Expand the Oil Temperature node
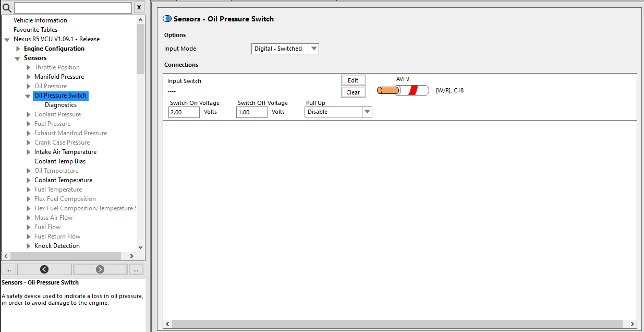The height and width of the screenshot is (332, 644). (x=29, y=171)
